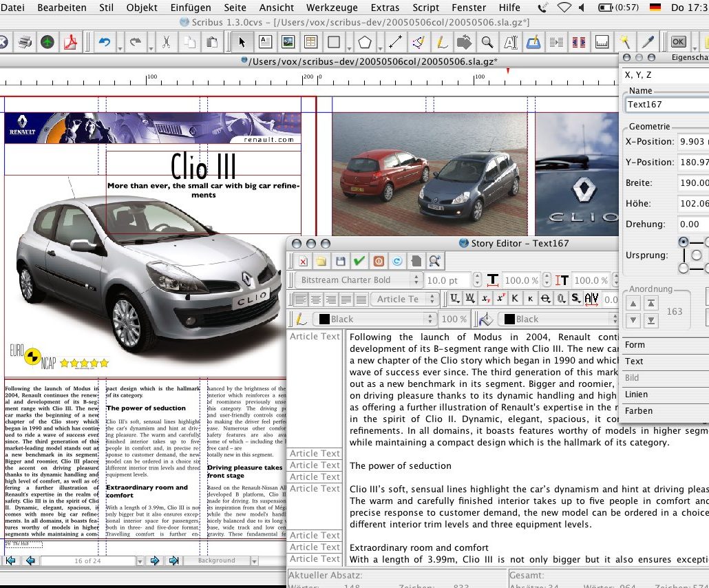The height and width of the screenshot is (588, 709).
Task: Go to next page arrow button
Action: click(x=155, y=561)
